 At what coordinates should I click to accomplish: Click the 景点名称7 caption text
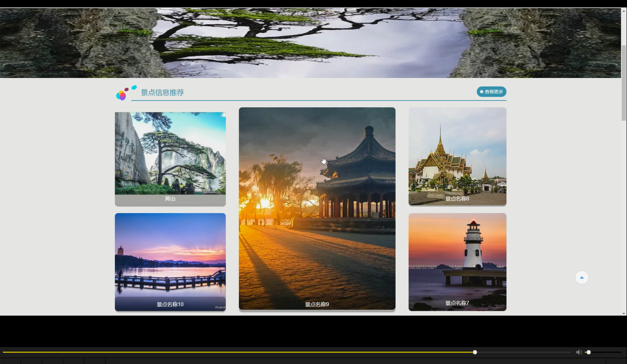457,303
